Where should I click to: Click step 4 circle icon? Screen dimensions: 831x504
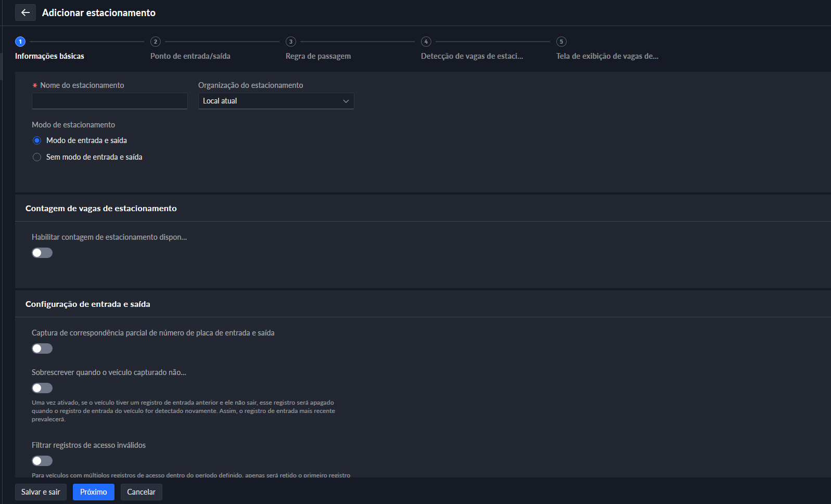[426, 42]
